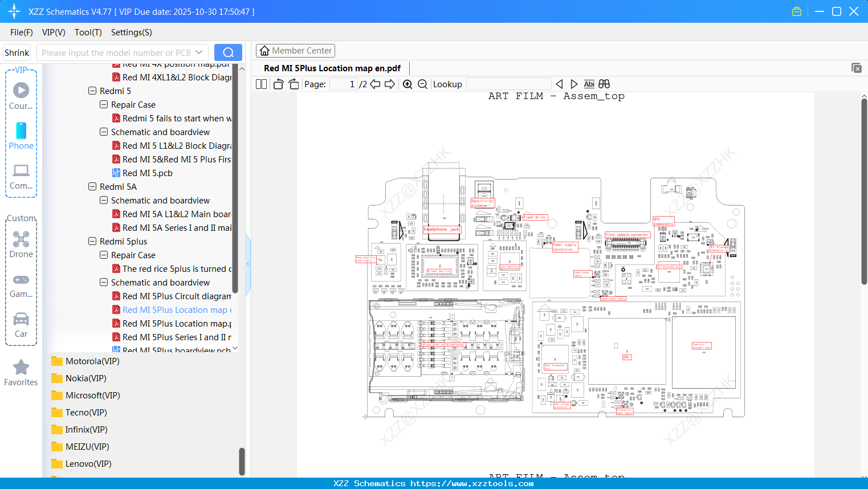Open Red MI 5Plus Circuit diagram
Image resolution: width=868 pixels, height=489 pixels.
pos(172,296)
